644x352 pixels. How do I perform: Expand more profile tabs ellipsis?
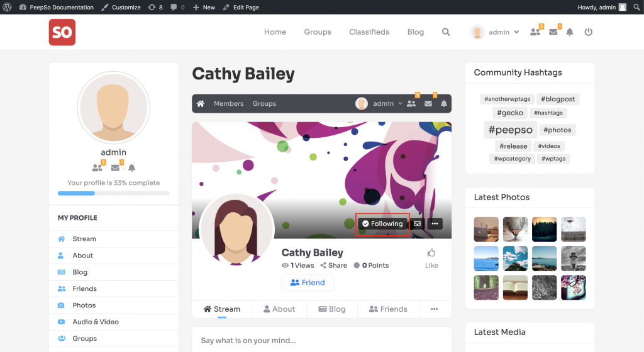tap(434, 309)
